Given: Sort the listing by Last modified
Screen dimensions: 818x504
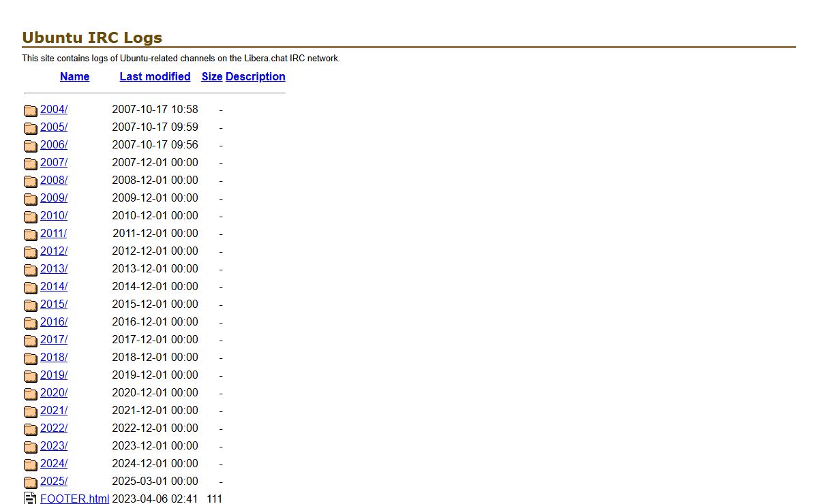Looking at the screenshot, I should click(x=155, y=76).
